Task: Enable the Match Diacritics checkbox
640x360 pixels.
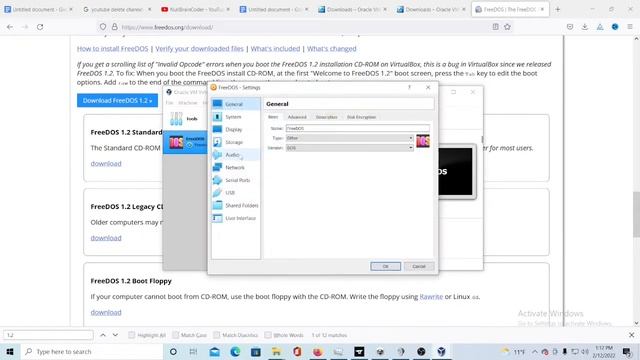Action: coord(217,335)
